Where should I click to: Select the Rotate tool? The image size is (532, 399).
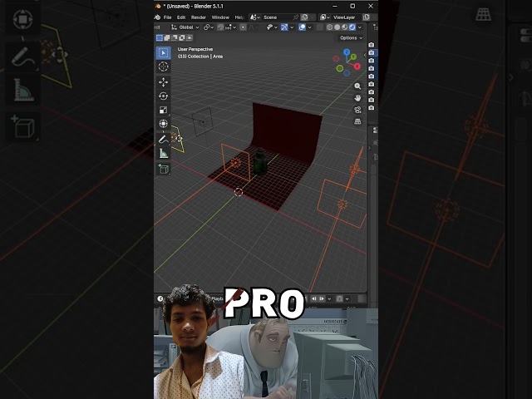coord(163,96)
